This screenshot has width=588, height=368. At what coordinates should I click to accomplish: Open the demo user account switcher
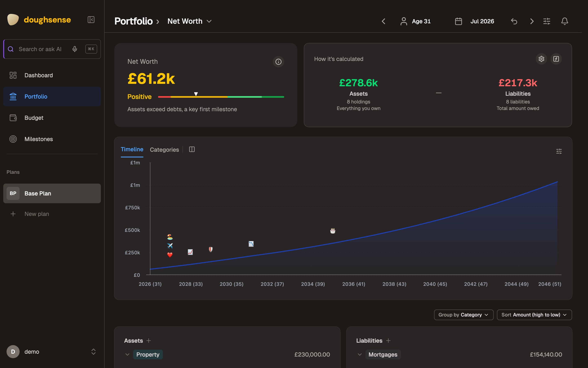(x=52, y=351)
